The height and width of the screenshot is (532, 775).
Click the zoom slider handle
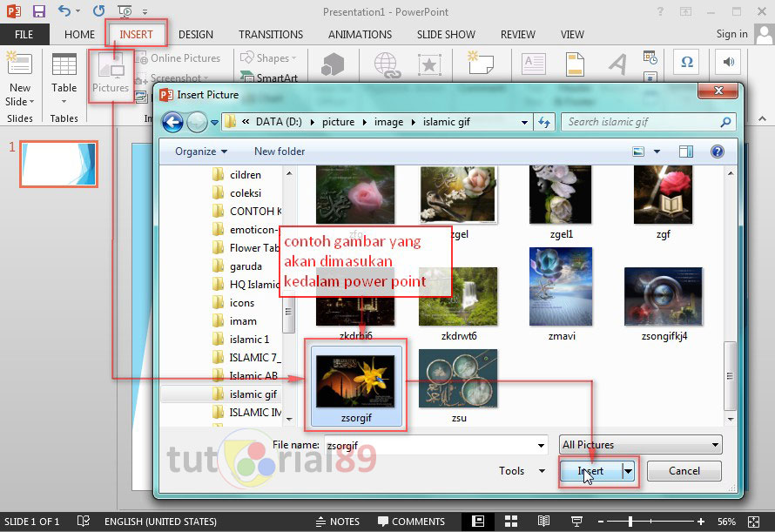[630, 522]
